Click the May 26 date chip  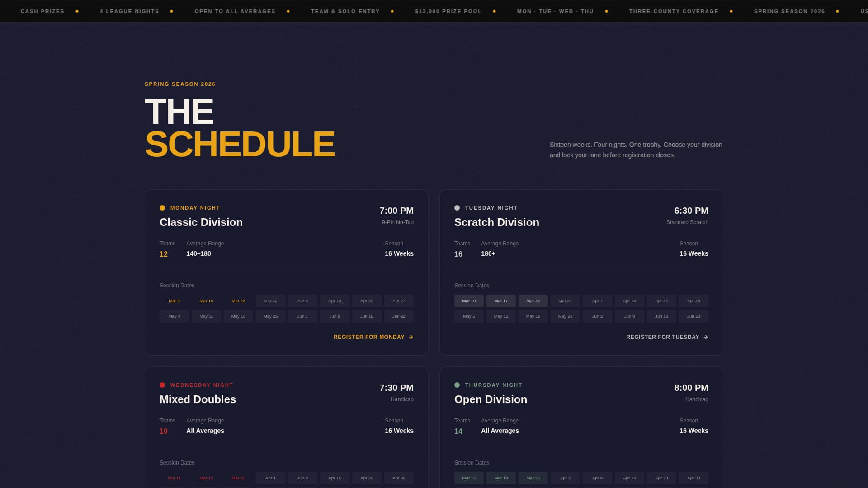pyautogui.click(x=565, y=316)
